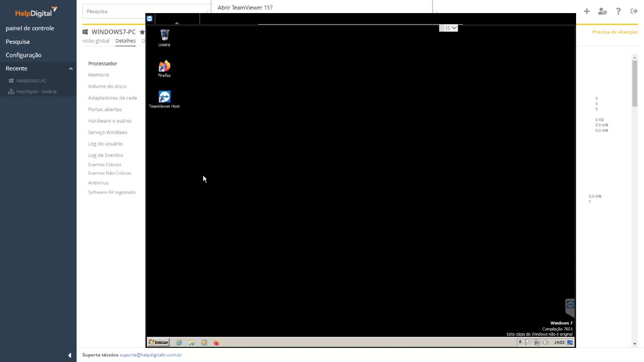Viewport: 644px width, 362px height.
Task: Click scrollbar down arrow at page bottom
Action: (x=634, y=344)
